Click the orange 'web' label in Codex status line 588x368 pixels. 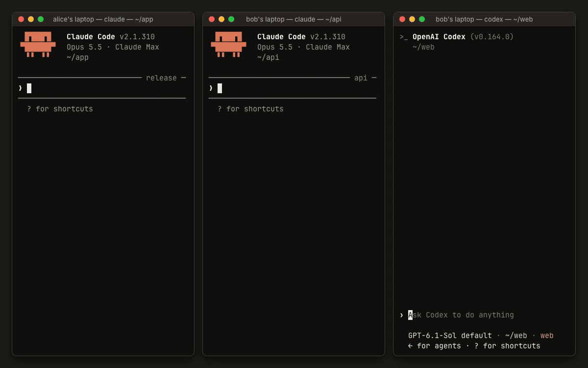tap(547, 336)
